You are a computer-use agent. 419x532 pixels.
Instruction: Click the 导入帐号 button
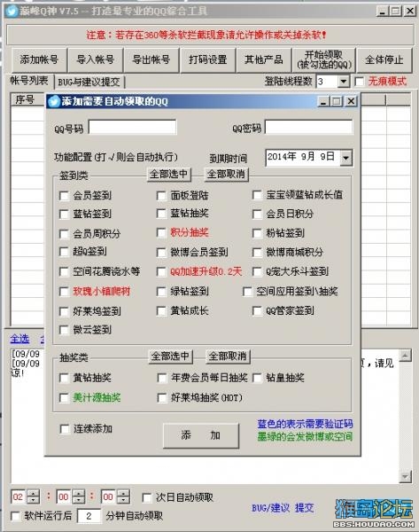click(x=96, y=60)
